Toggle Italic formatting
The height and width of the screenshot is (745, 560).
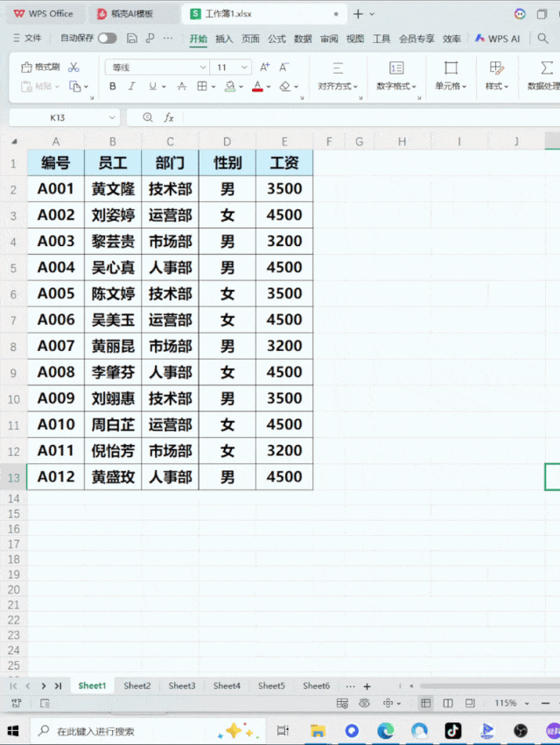pos(131,87)
